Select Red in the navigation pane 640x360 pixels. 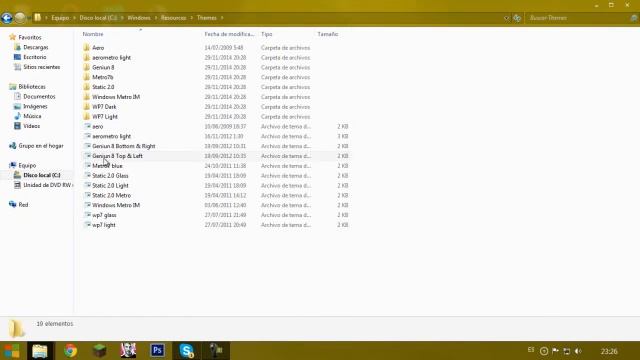pyautogui.click(x=23, y=204)
